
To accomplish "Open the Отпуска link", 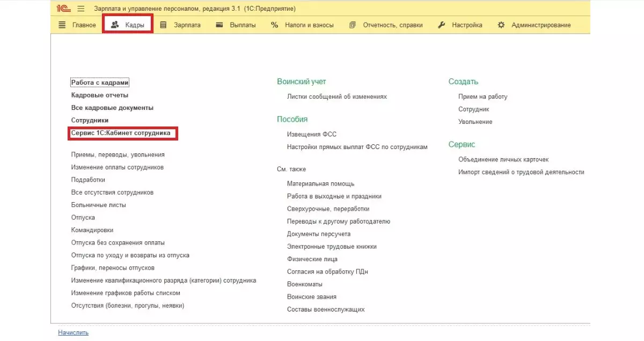I will point(83,218).
